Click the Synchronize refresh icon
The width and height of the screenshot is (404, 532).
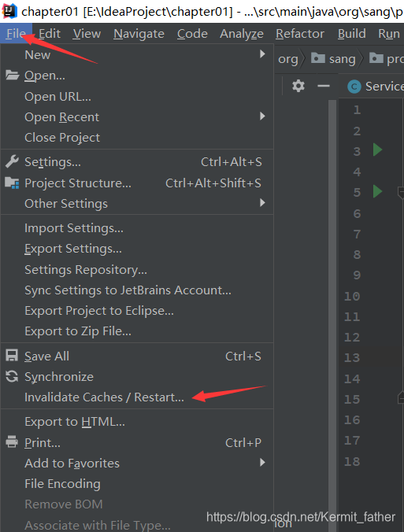[x=12, y=376]
